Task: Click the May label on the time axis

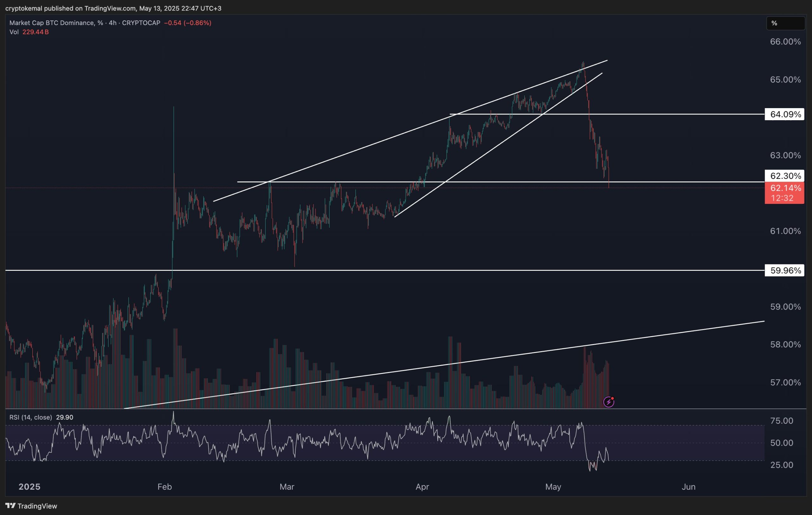Action: pyautogui.click(x=553, y=487)
